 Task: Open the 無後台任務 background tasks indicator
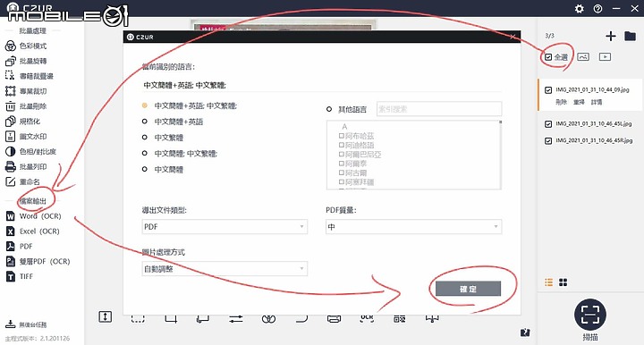26,324
